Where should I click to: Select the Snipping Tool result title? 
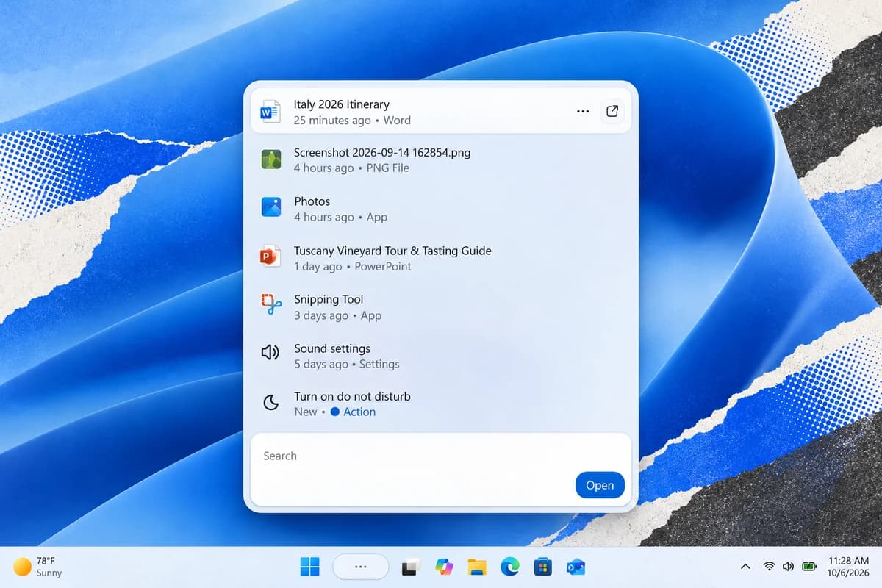329,299
